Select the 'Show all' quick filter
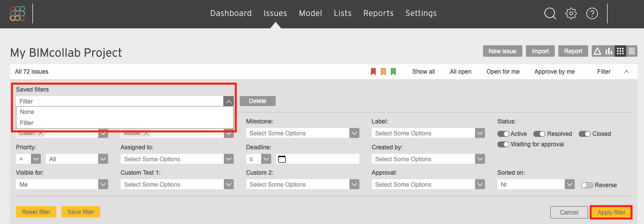 (x=424, y=72)
